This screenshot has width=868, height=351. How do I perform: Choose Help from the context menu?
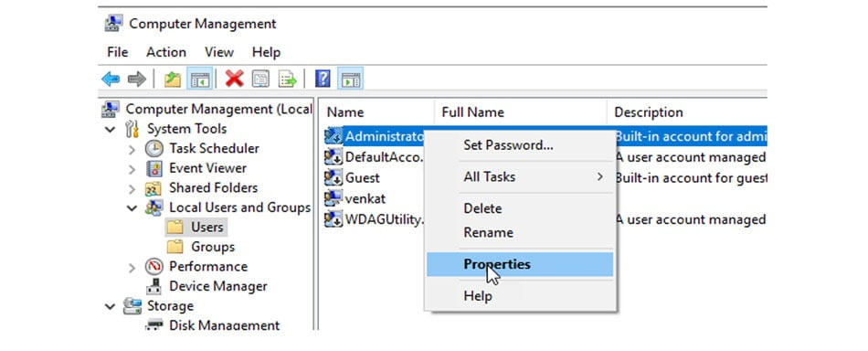[x=520, y=296]
